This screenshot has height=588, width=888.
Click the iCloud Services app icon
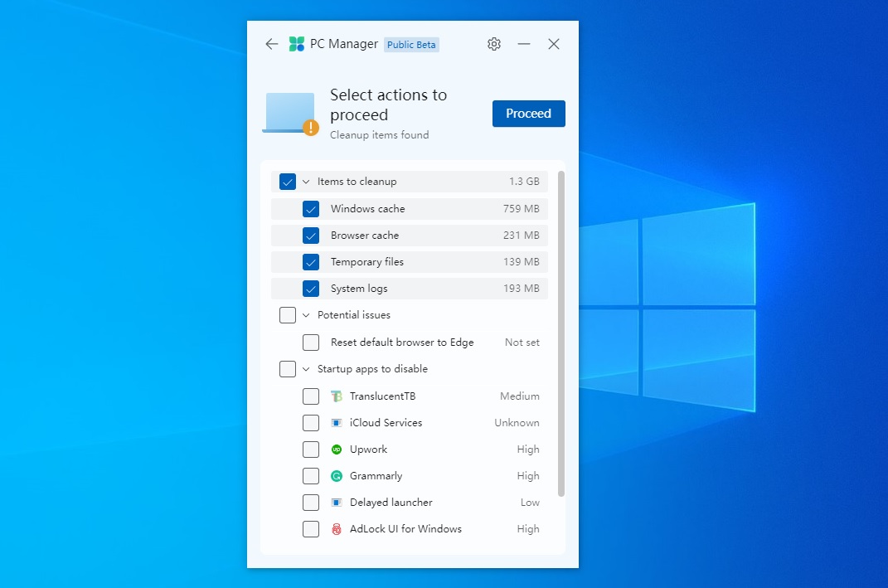pyautogui.click(x=336, y=423)
